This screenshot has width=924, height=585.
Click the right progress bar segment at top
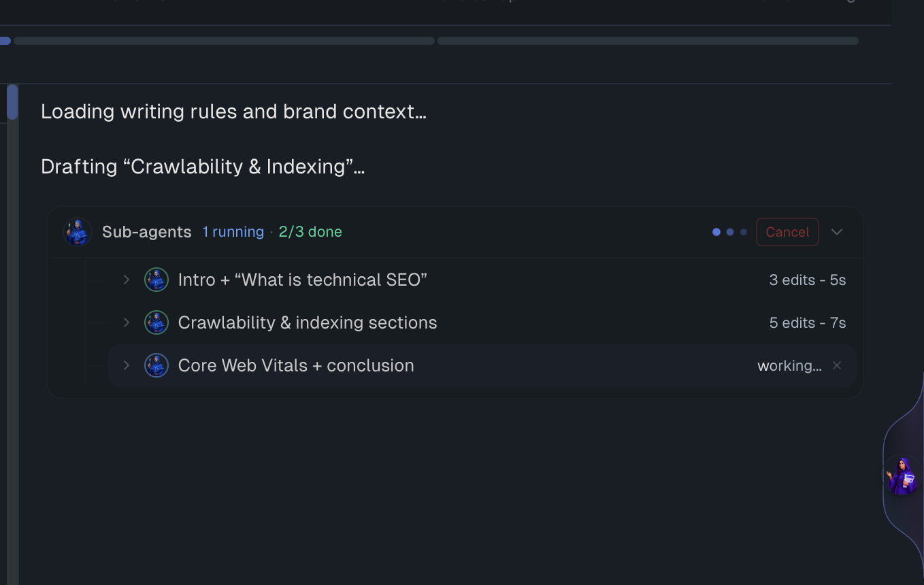tap(648, 41)
